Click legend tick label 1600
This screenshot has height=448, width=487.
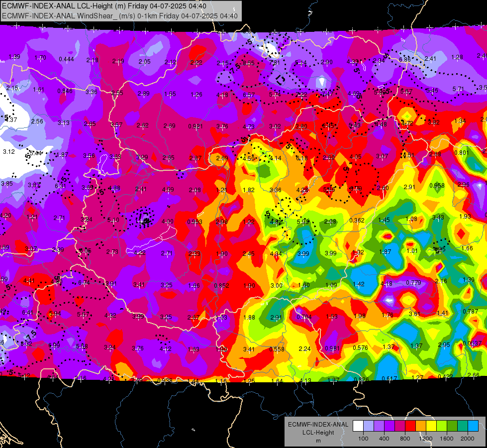447,439
